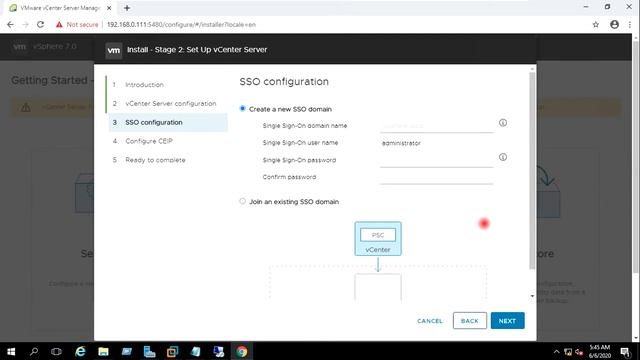Image resolution: width=640 pixels, height=360 pixels.
Task: Open a new browser tab
Action: pos(127,8)
